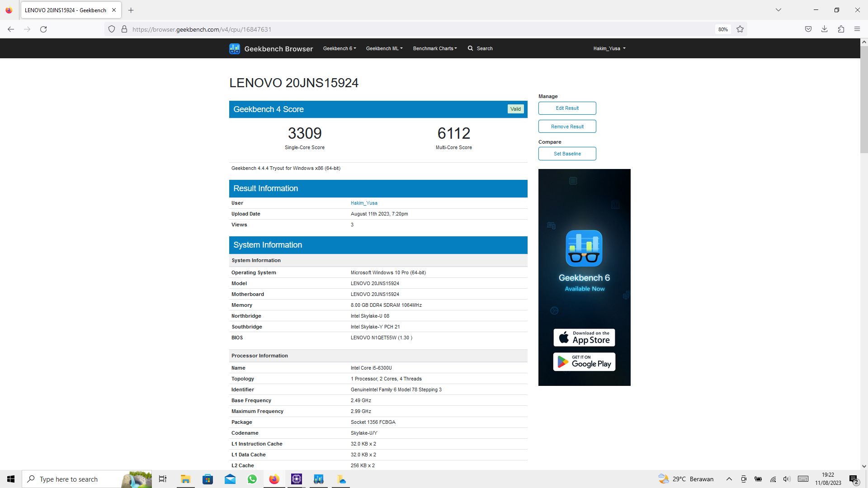Click the volume speaker tray icon
This screenshot has height=488, width=868.
coord(787,479)
